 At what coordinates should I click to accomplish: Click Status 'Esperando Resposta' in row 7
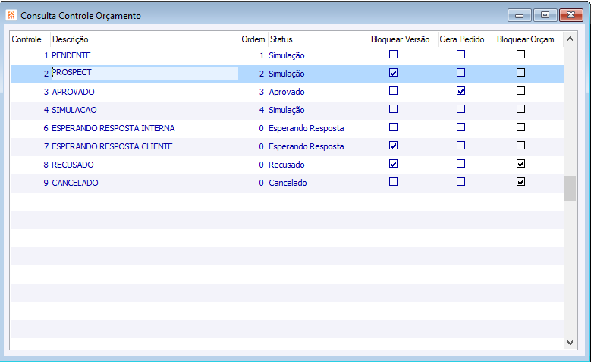tap(306, 146)
